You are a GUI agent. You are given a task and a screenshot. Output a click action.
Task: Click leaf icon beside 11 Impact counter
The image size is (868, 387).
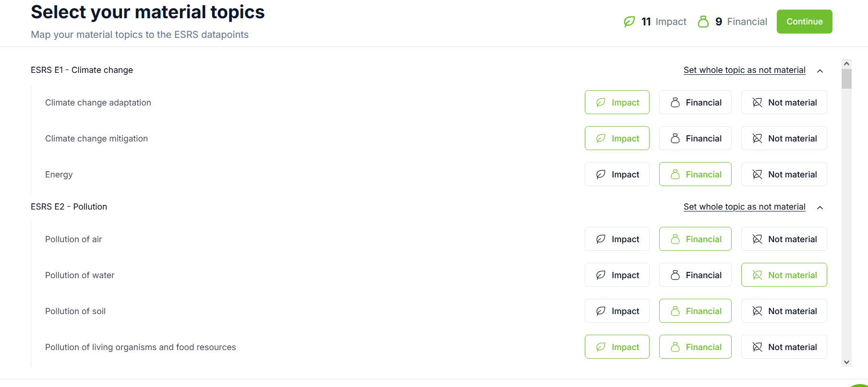click(629, 22)
